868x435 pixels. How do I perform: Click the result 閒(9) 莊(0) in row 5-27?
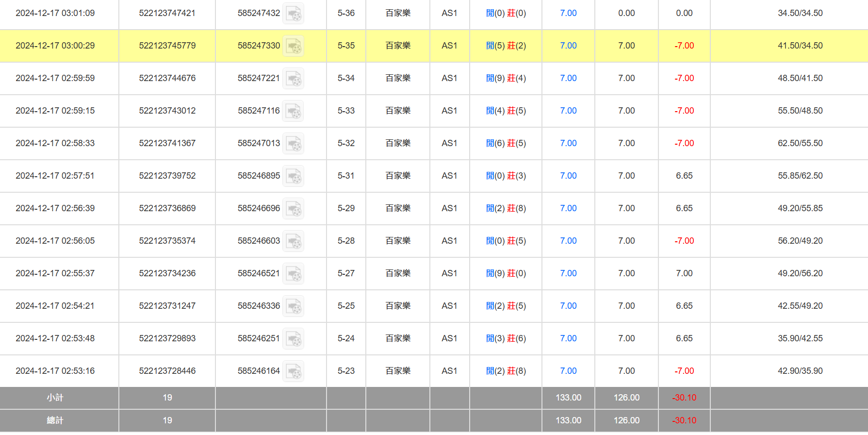(x=506, y=273)
